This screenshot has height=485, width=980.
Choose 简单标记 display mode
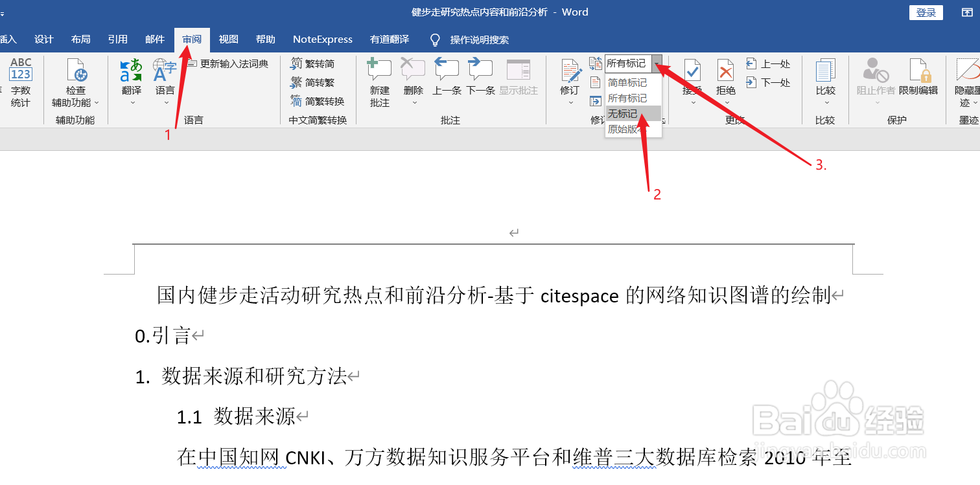click(x=626, y=82)
